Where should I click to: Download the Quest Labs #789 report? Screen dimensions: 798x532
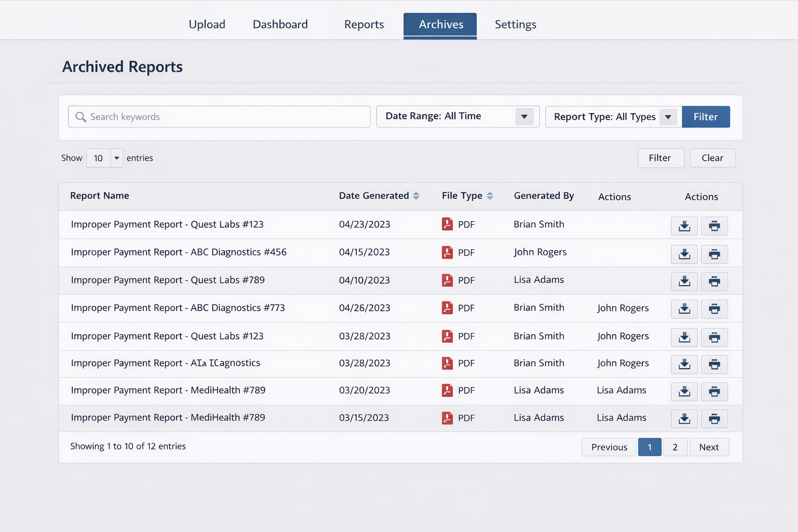coord(684,282)
